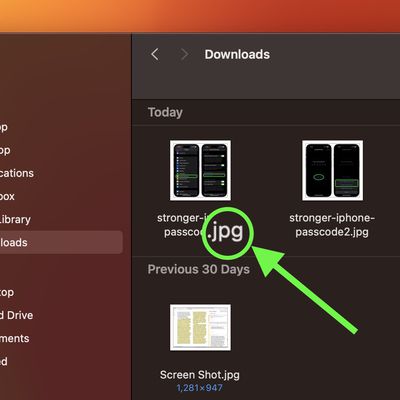Click the 1,281×947 dimensions text

[200, 388]
